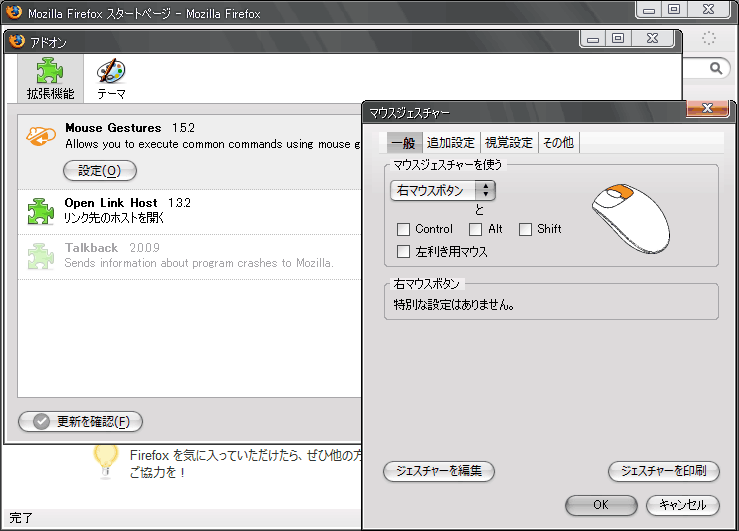Viewport: 739px width, 531px height.
Task: Click the Mouse Gestures extension icon
Action: coord(41,136)
